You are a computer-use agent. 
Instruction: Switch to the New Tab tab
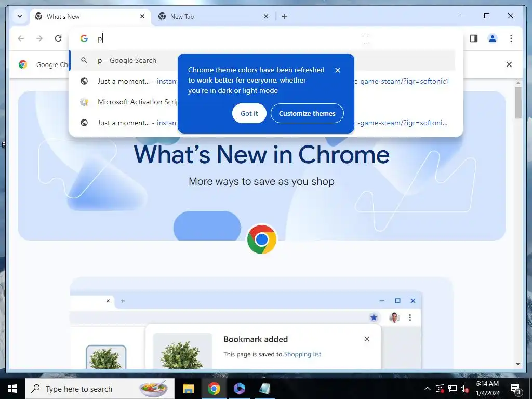point(214,16)
